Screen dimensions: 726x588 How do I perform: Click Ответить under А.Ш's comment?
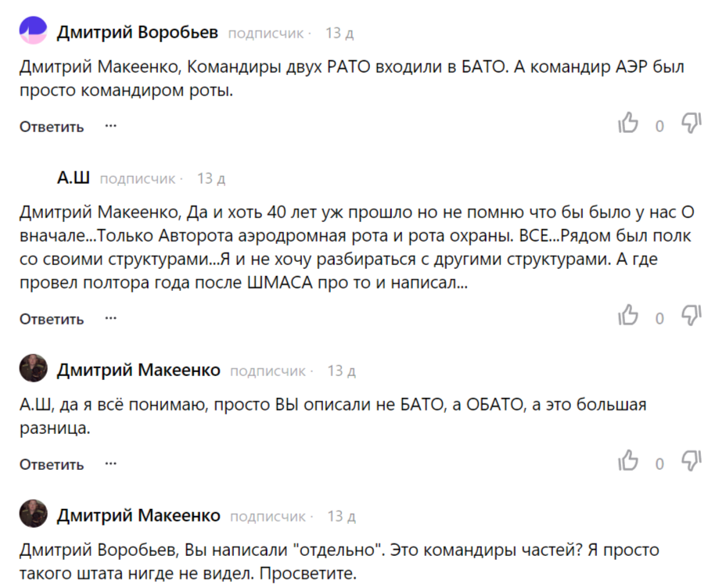50,318
